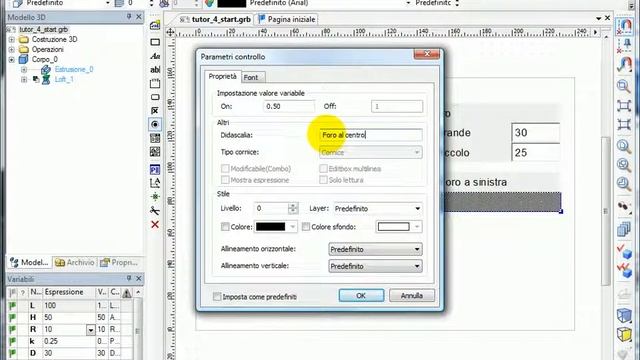This screenshot has width=640, height=360.
Task: Click the red X cancel icon
Action: [155, 224]
